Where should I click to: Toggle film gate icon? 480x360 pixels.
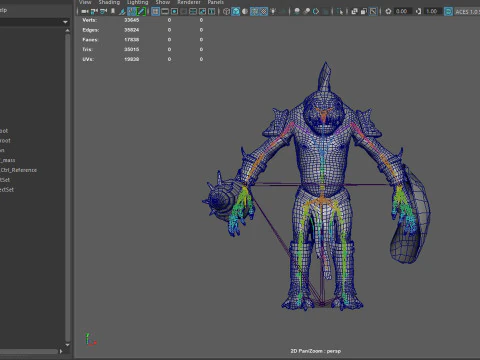[x=165, y=11]
